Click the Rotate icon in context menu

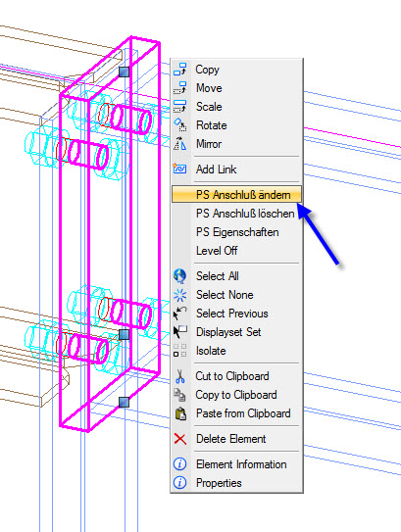point(179,124)
